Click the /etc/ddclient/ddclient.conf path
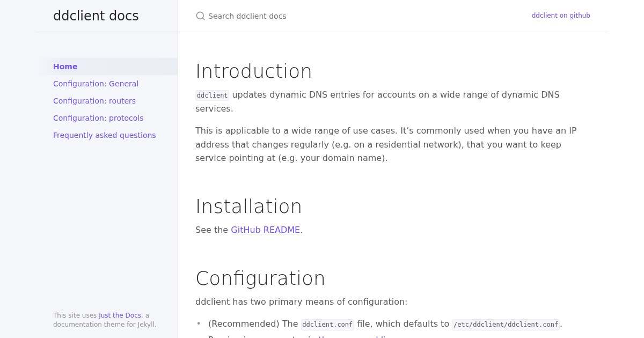Viewport: 644px width, 338px height. 506,324
